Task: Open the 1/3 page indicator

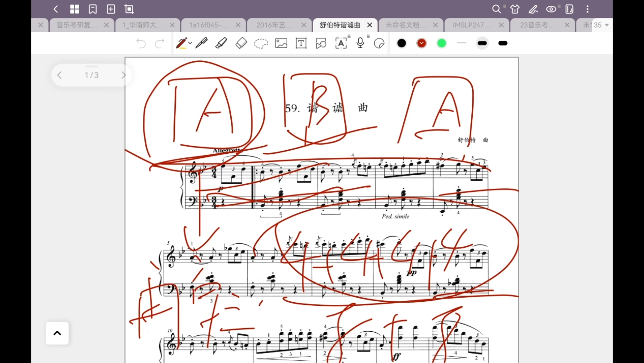Action: point(92,75)
